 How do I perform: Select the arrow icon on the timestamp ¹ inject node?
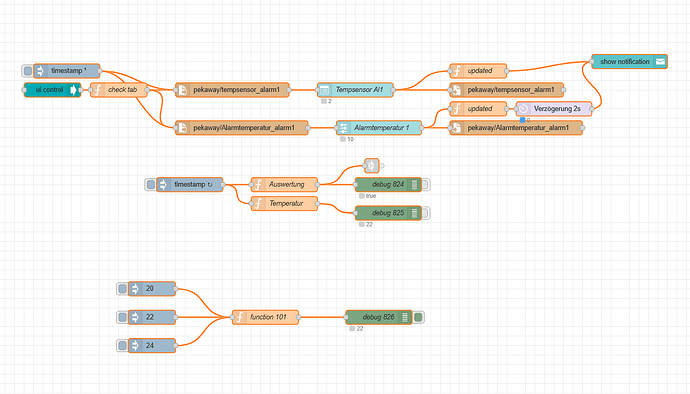click(40, 70)
